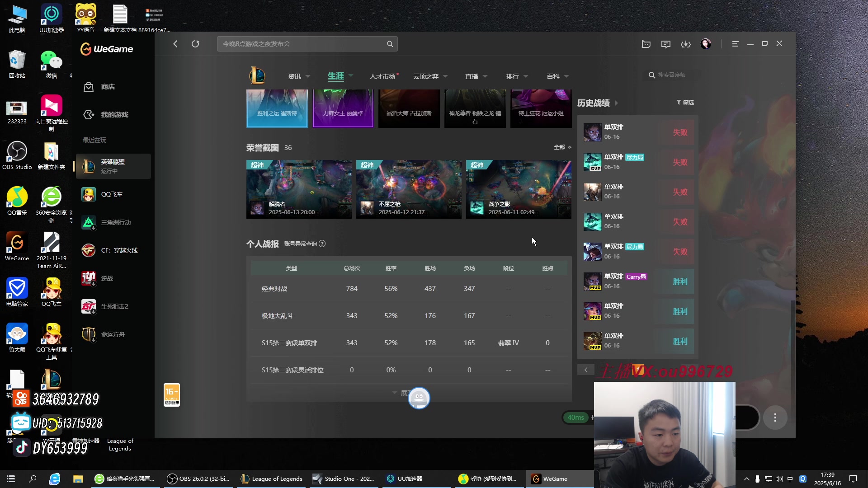Go back with the WeGame back arrow
The width and height of the screenshot is (868, 488).
click(175, 44)
